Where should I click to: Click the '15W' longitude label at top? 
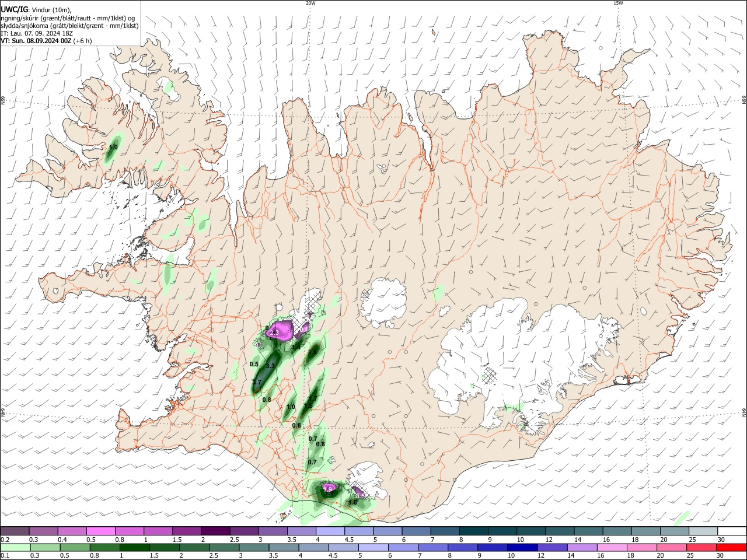click(x=618, y=3)
